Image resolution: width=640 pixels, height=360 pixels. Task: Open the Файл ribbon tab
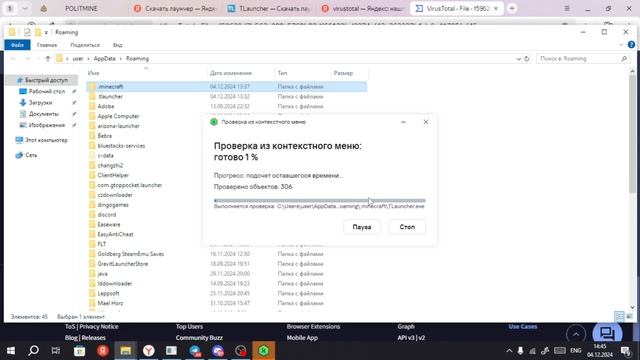pos(17,45)
